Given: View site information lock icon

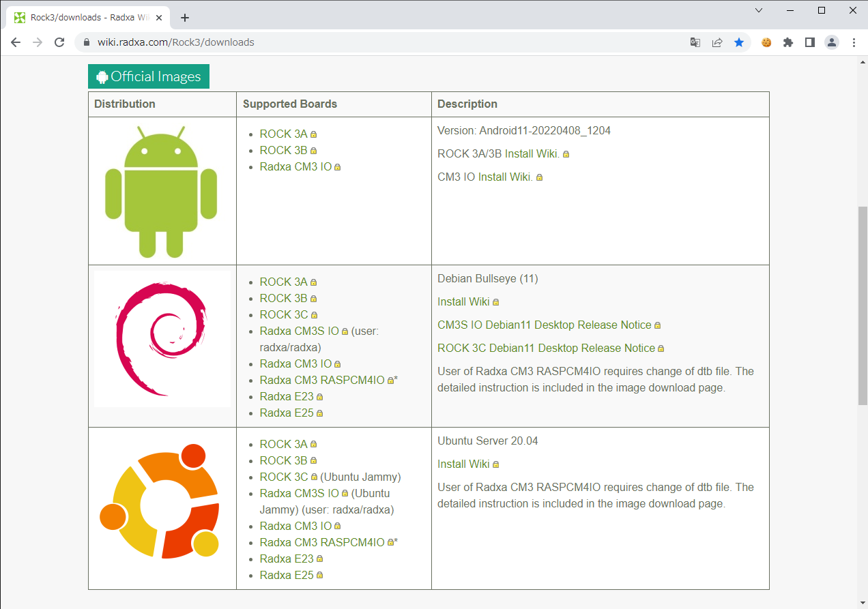Looking at the screenshot, I should click(86, 42).
